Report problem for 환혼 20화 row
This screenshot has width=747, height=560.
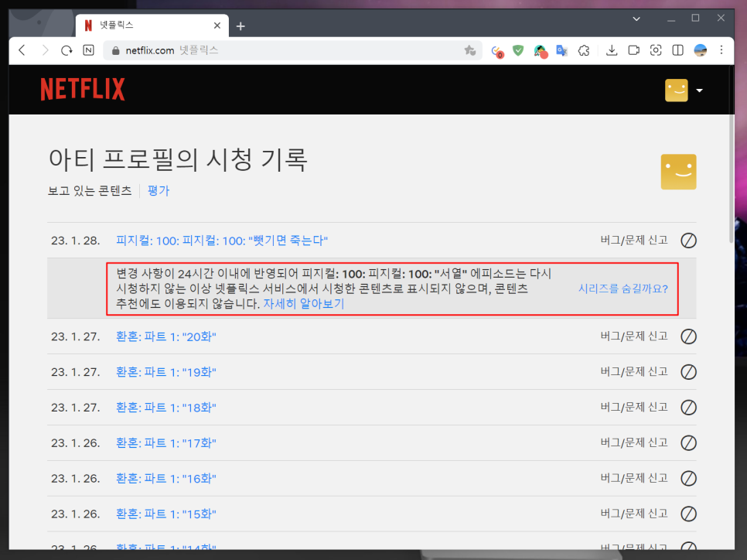pyautogui.click(x=634, y=336)
